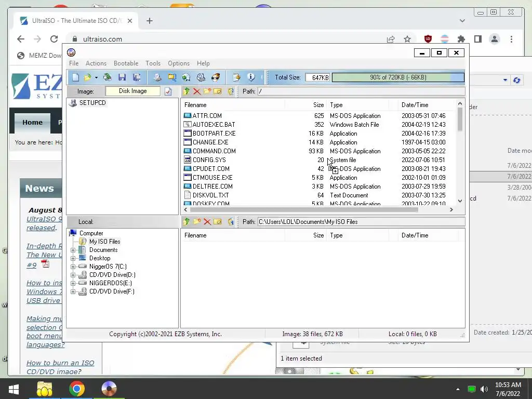Open the 'How to burn an ISO' link
The height and width of the screenshot is (399, 532).
(x=60, y=367)
